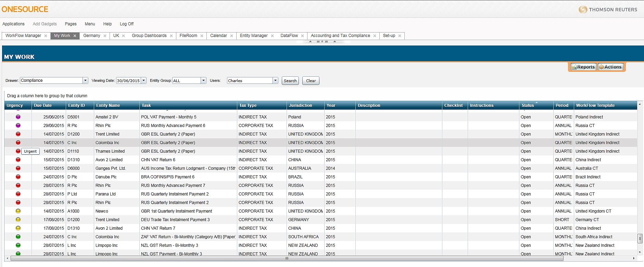This screenshot has width=644, height=267.
Task: Click the horizontal scrollbar thumb of the grid
Action: point(287,258)
